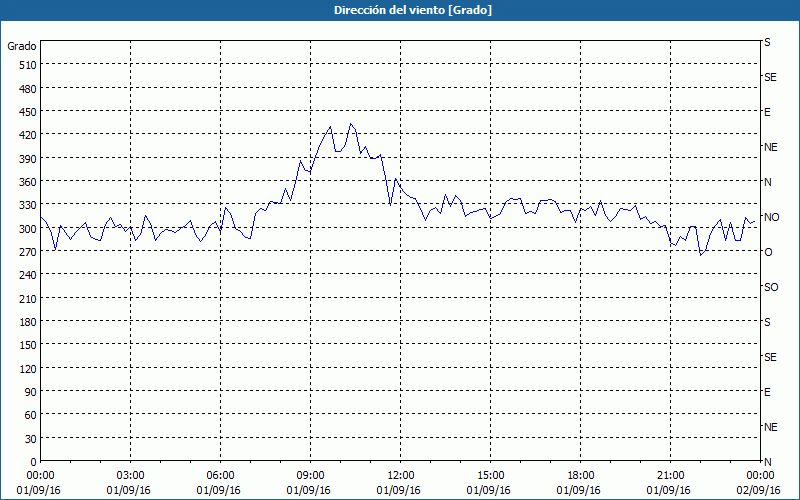This screenshot has height=500, width=800.
Task: Click the "E" compass label level with 450
Action: pyautogui.click(x=767, y=112)
